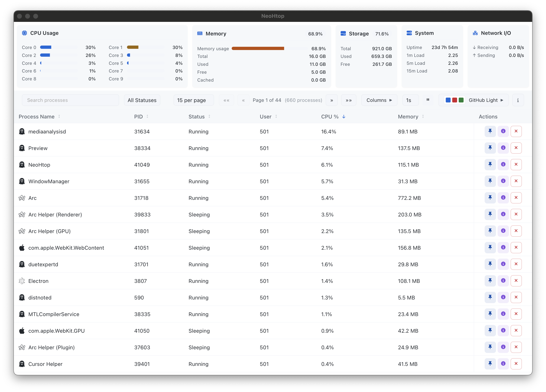
Task: Select the com.apple.WebKit.WebContent row name
Action: coord(66,248)
